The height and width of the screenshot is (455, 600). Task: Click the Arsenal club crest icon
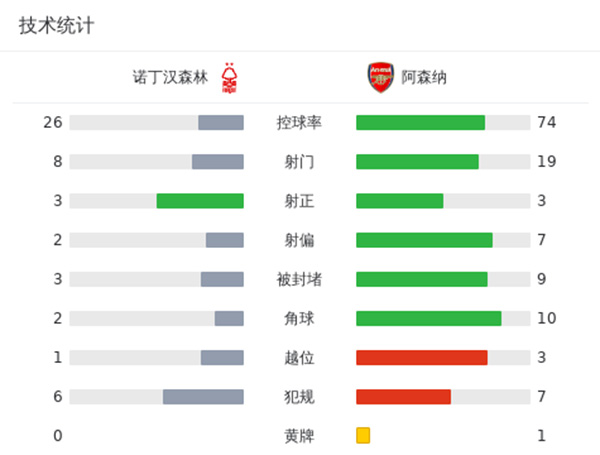(x=380, y=77)
